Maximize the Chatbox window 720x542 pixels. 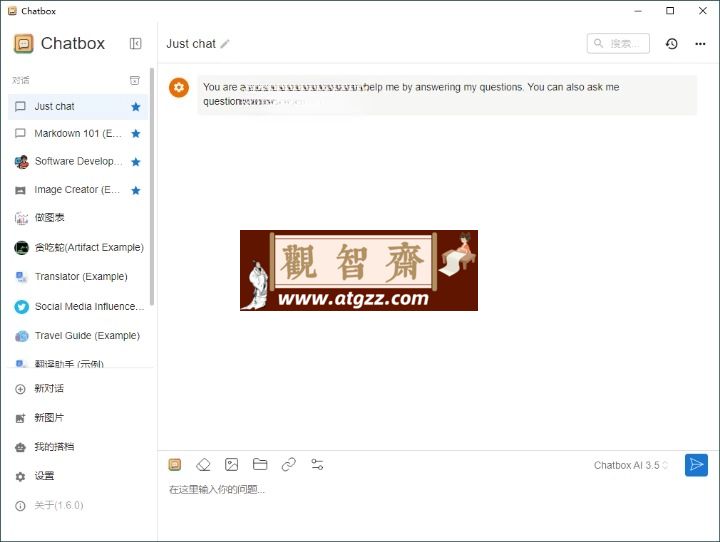tap(670, 11)
